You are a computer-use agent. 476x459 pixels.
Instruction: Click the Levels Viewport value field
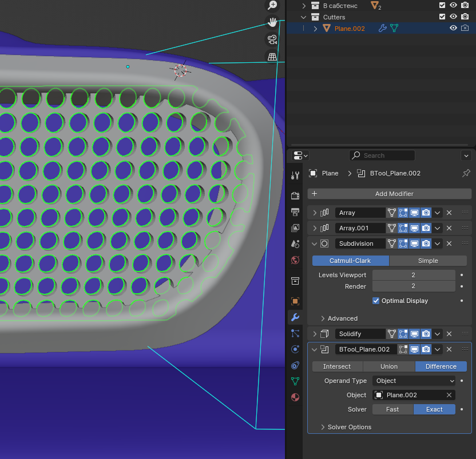413,275
